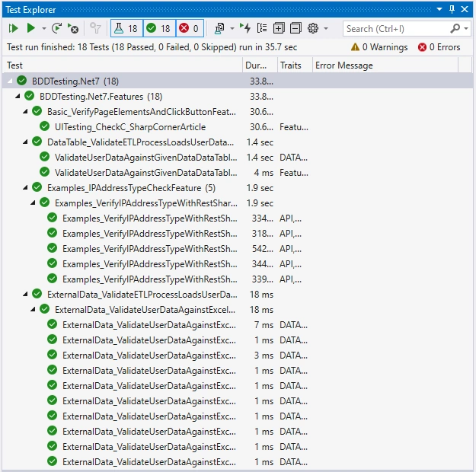This screenshot has width=476, height=472.
Task: Collapse ExternalData_ValidateUserDataAgainstExcel 18 ms node
Action: point(33,309)
